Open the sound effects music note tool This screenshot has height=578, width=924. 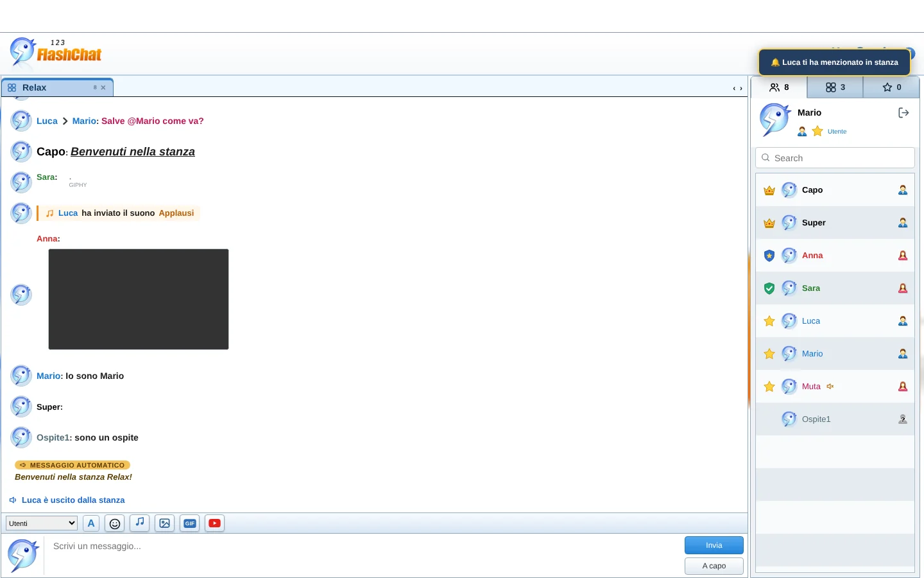click(x=140, y=523)
